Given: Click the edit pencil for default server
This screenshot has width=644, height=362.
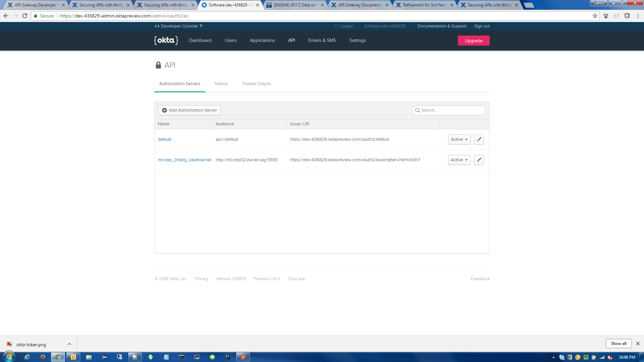Looking at the screenshot, I should click(479, 139).
